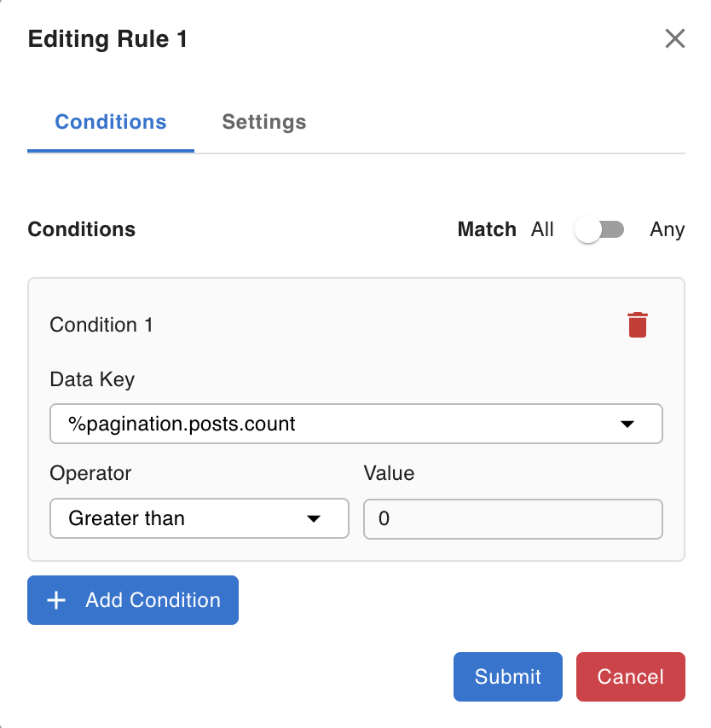Screen dimensions: 711x728
Task: Click the 'Greater than' operator selection
Action: click(x=127, y=518)
